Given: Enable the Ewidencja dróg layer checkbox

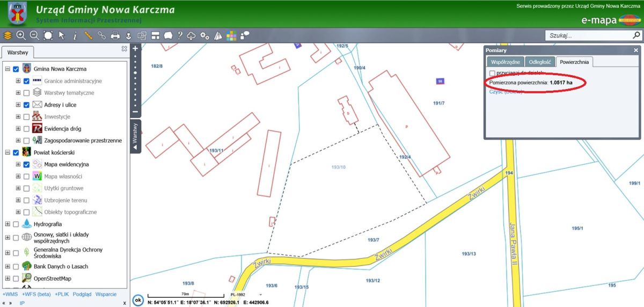Looking at the screenshot, I should [26, 129].
